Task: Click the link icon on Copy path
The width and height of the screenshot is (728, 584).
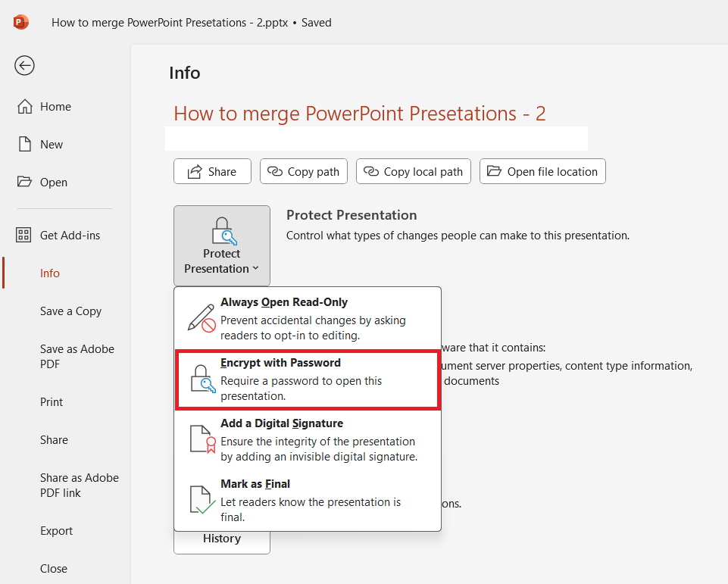Action: pyautogui.click(x=275, y=171)
